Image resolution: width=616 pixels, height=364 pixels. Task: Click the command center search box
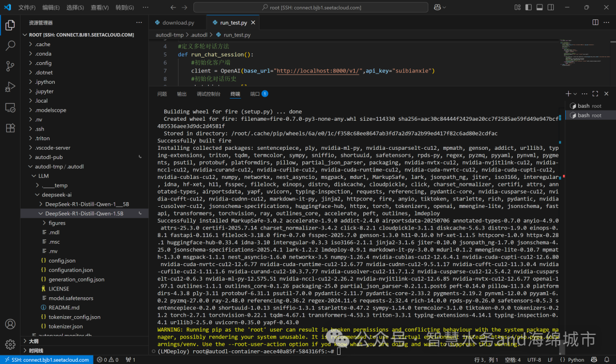click(311, 7)
